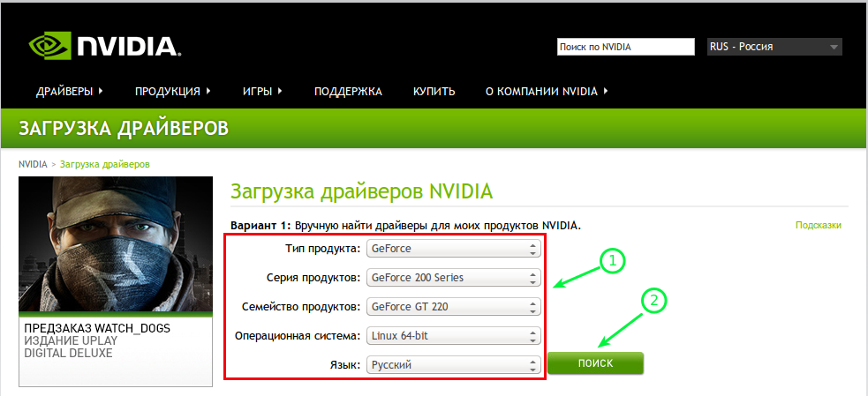Click the green Поиск button
Screen dimensions: 868x396
point(596,363)
